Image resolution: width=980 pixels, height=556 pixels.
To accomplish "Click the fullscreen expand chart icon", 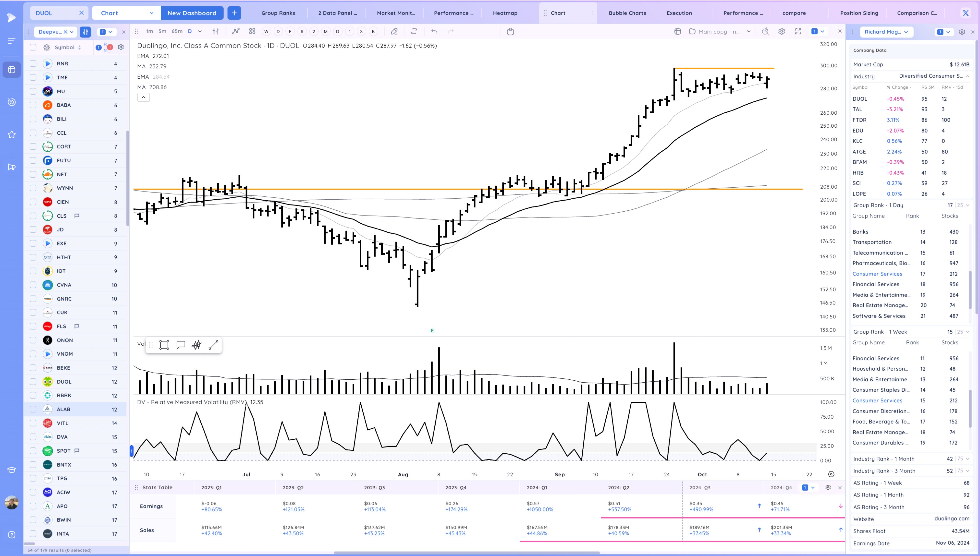I will (x=798, y=32).
